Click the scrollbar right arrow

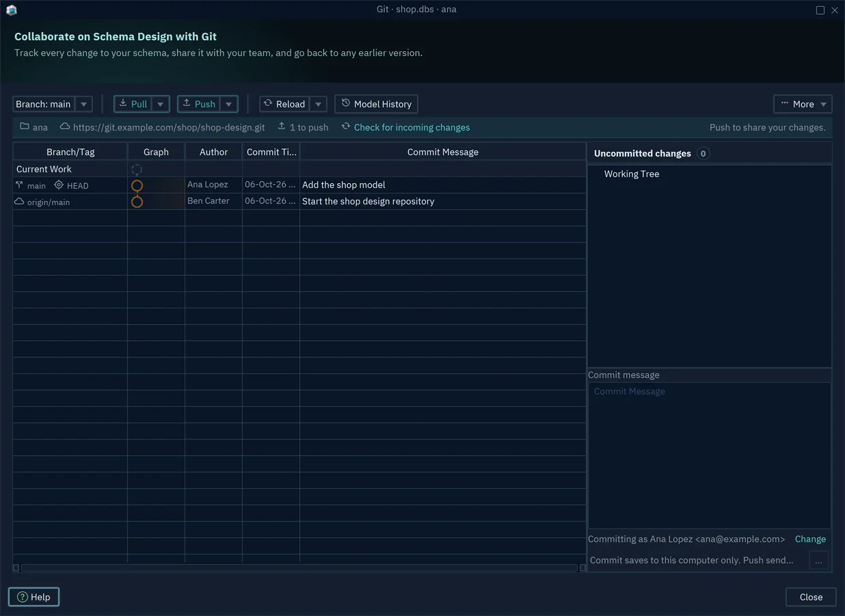582,567
